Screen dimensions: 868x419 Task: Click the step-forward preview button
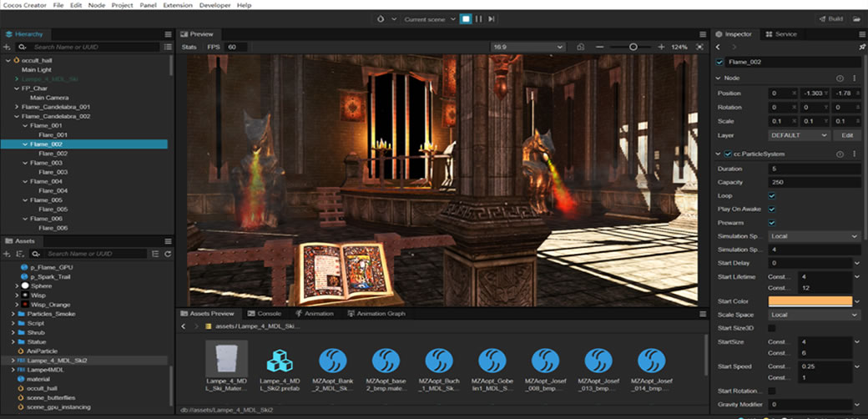[492, 18]
